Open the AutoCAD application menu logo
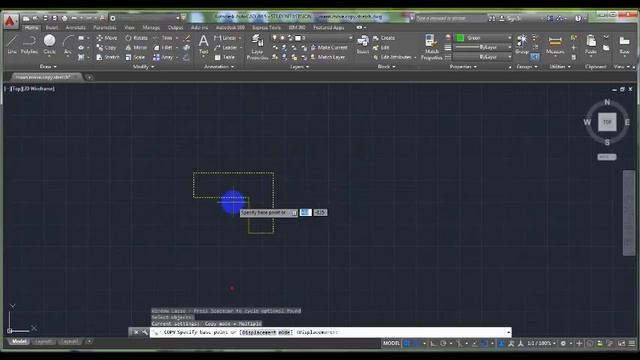640x360 pixels. pyautogui.click(x=10, y=21)
